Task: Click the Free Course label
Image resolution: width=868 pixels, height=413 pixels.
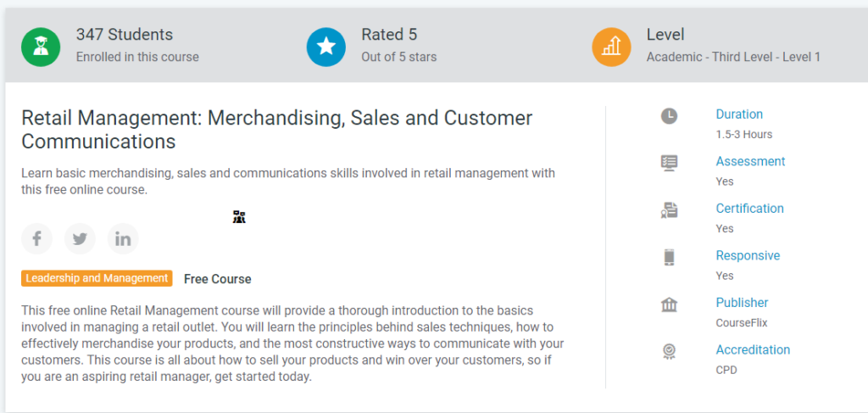Action: 218,279
